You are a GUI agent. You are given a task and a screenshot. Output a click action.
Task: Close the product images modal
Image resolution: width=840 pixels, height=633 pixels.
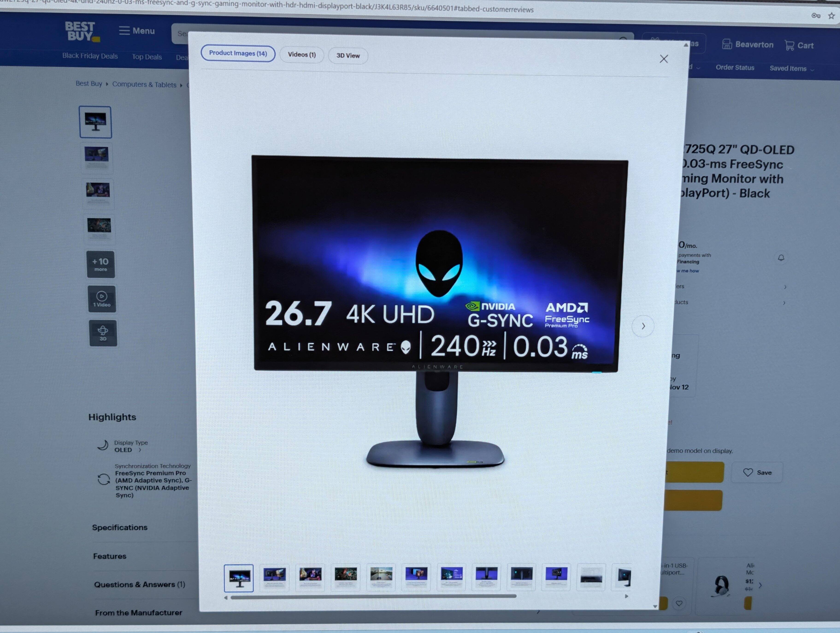pyautogui.click(x=663, y=59)
